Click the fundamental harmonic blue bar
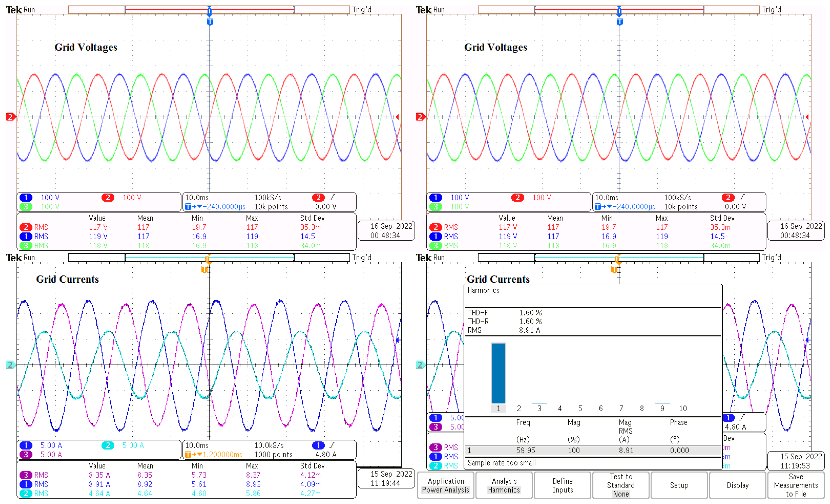 [498, 373]
